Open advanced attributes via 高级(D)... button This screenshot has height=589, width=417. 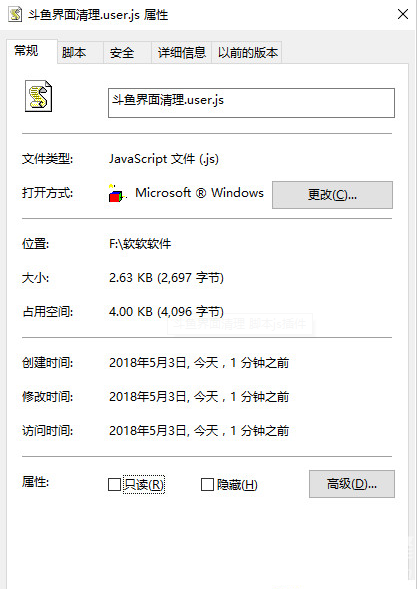pyautogui.click(x=352, y=484)
